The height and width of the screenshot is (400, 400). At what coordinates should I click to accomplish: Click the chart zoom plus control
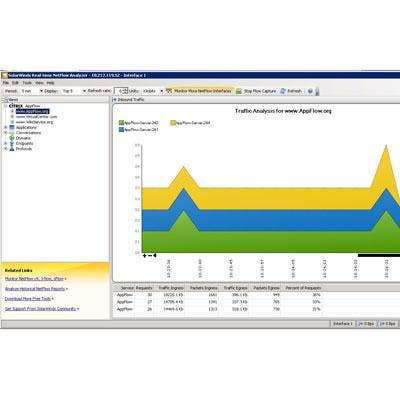click(x=144, y=256)
